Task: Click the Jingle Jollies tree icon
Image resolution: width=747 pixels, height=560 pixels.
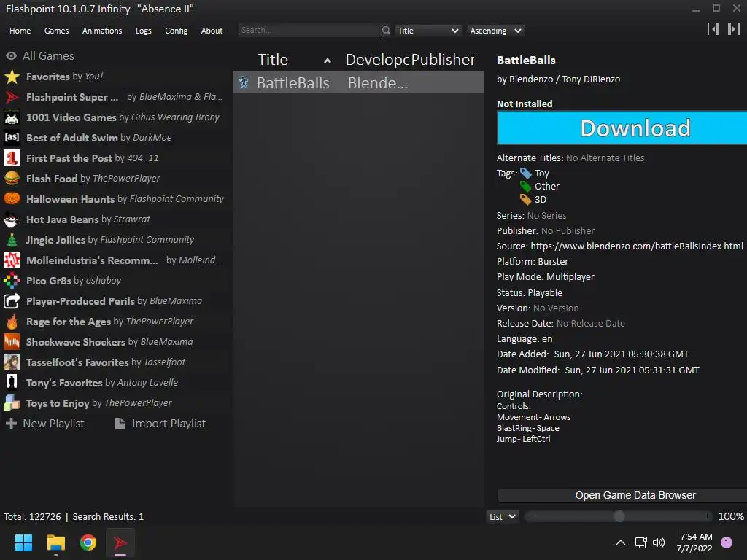Action: pos(12,240)
